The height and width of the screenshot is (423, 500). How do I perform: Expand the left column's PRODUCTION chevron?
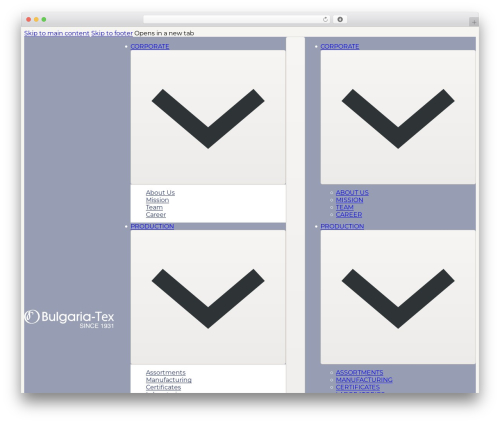coord(208,297)
